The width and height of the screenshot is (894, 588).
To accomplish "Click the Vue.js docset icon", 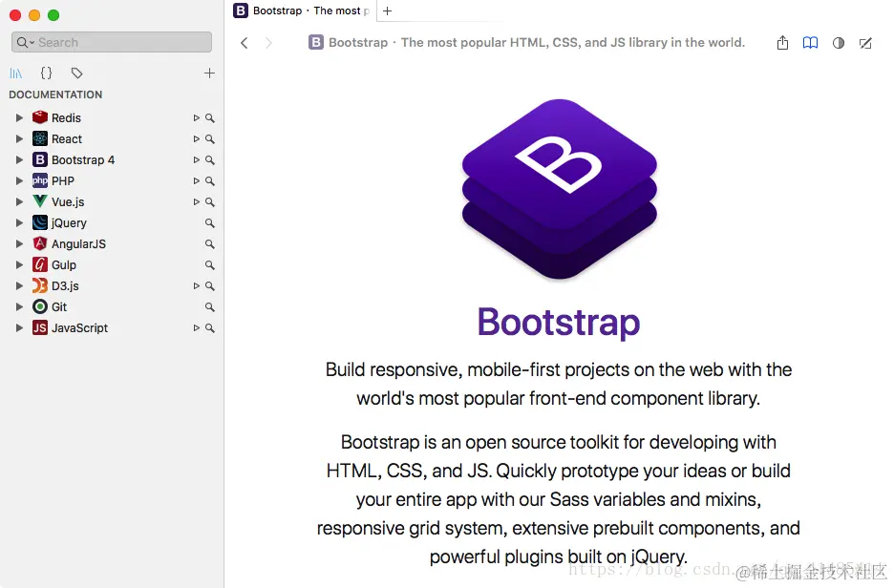I will click(40, 201).
